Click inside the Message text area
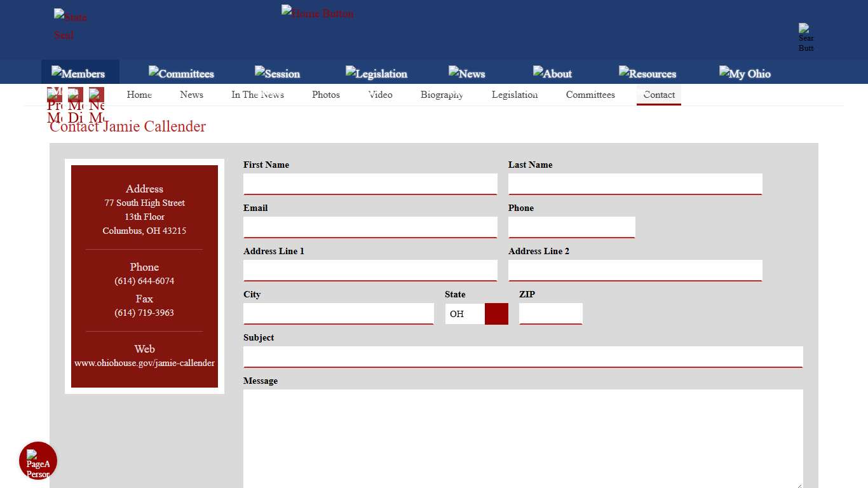The image size is (868, 488). (x=522, y=438)
